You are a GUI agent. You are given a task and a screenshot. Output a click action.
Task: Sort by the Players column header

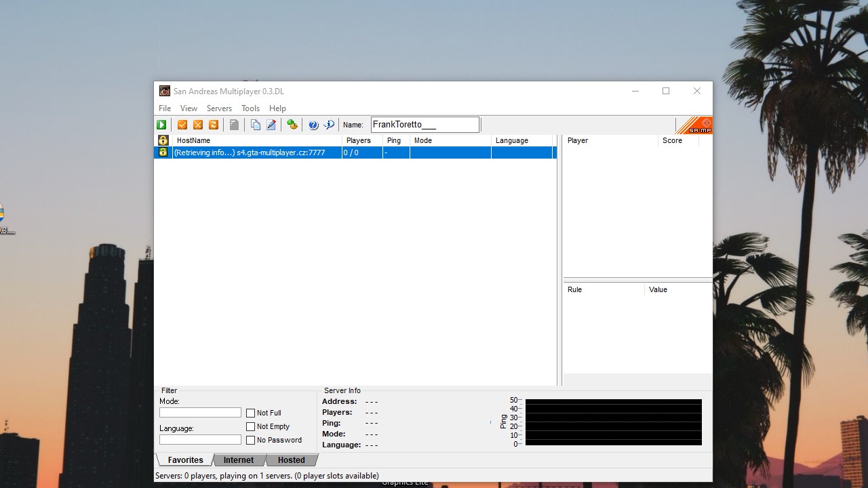(362, 140)
